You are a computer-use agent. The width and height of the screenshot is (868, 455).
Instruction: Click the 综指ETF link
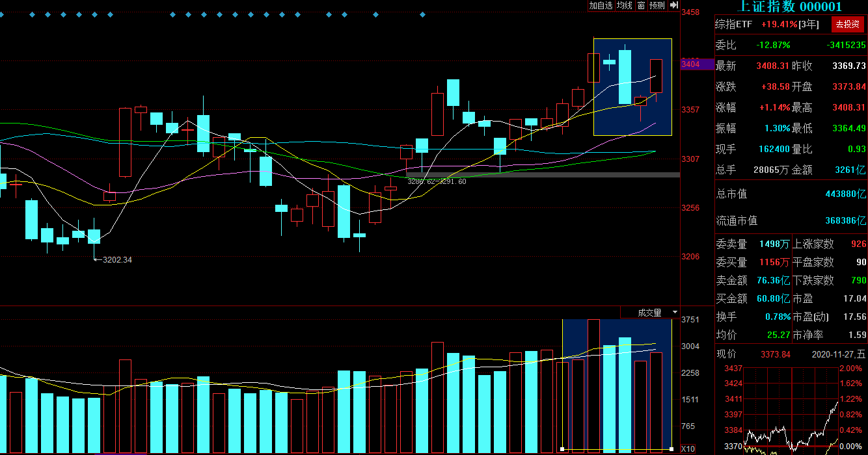733,24
